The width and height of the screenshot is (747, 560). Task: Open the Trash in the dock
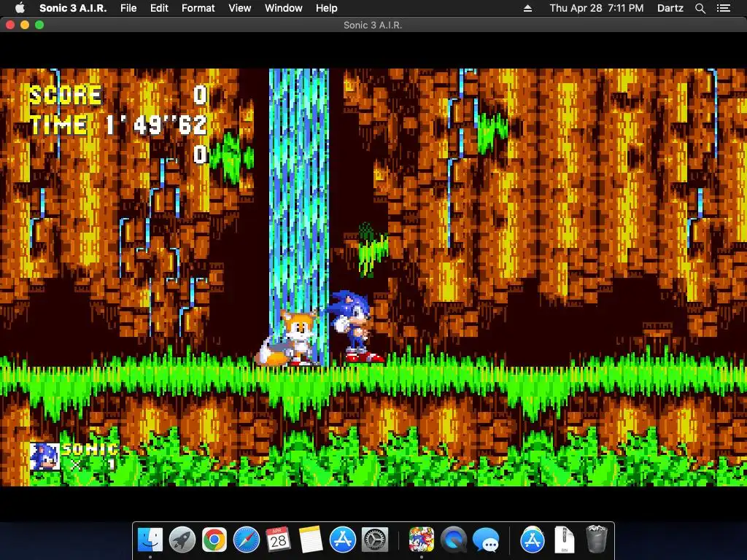[x=596, y=539]
